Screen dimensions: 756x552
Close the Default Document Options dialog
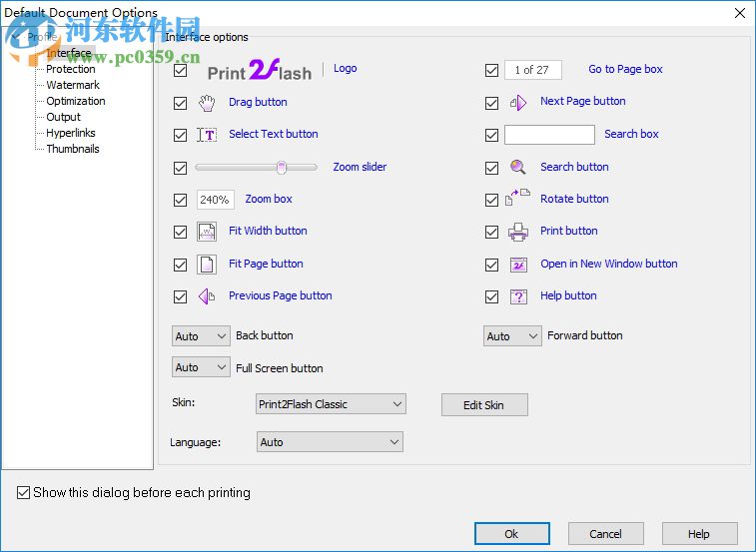(740, 13)
